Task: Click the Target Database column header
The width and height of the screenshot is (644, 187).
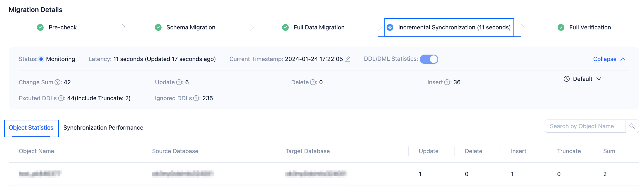Action: [307, 151]
